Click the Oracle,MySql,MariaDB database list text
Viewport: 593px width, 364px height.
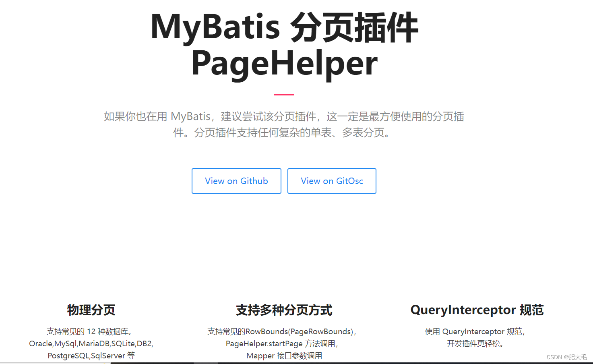click(91, 343)
